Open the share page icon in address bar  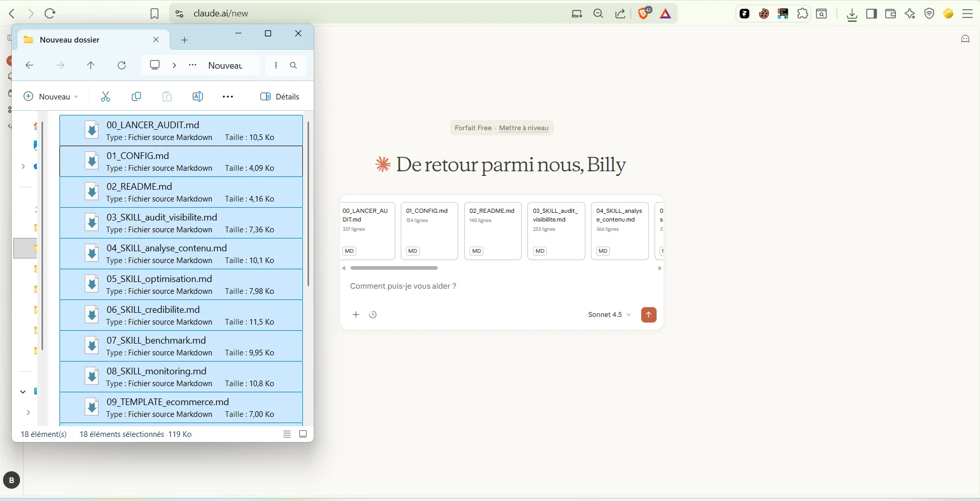[x=621, y=14]
